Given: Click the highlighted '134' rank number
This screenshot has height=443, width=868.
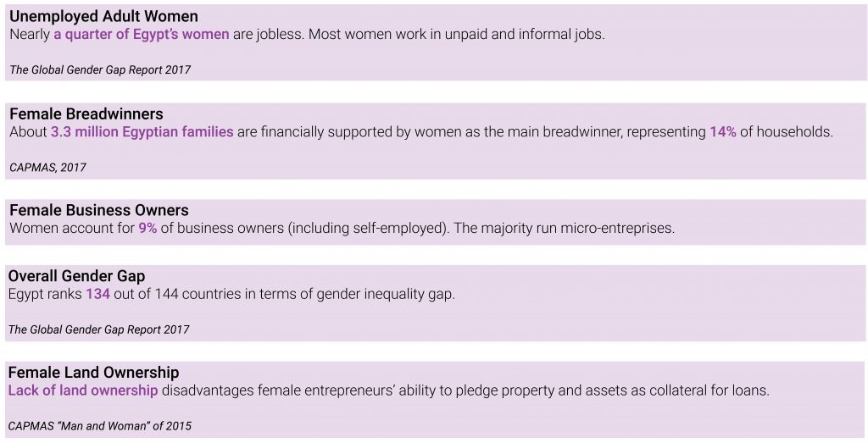Looking at the screenshot, I should pyautogui.click(x=97, y=294).
